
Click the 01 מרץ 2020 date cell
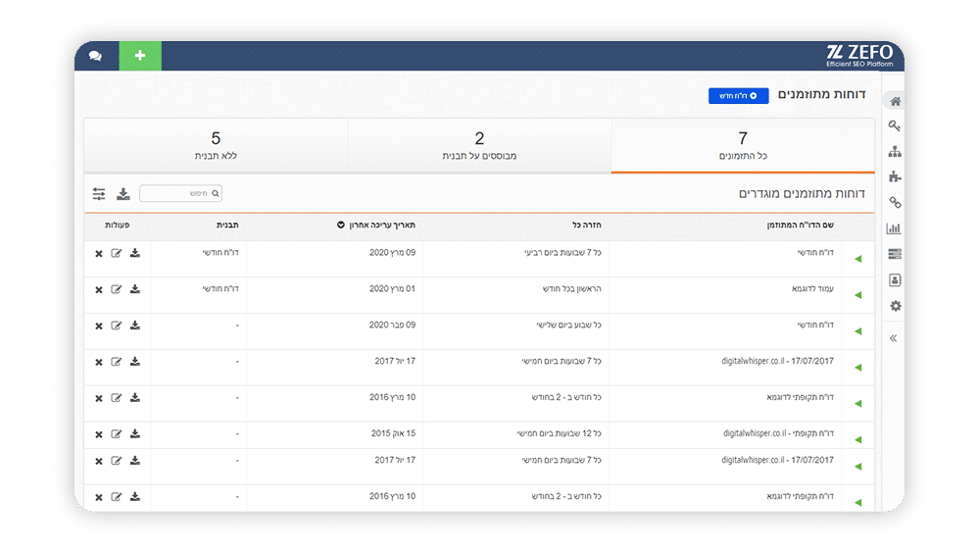(x=393, y=289)
